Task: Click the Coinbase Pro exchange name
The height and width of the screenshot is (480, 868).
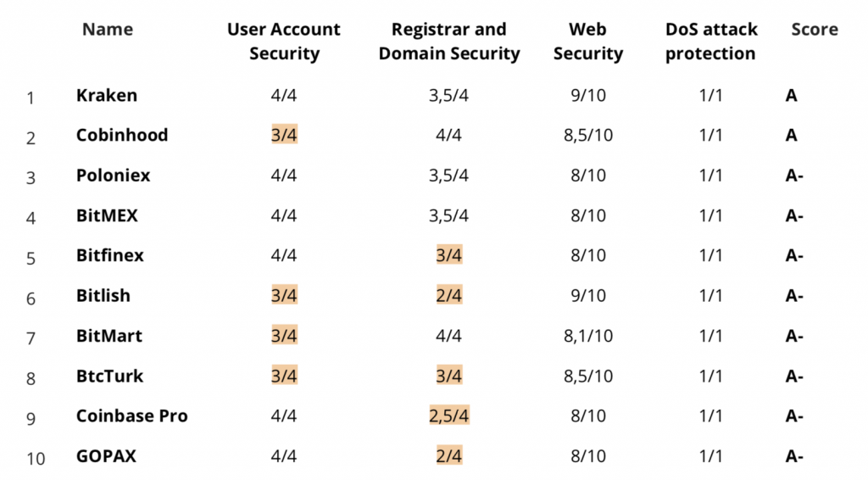Action: [131, 416]
